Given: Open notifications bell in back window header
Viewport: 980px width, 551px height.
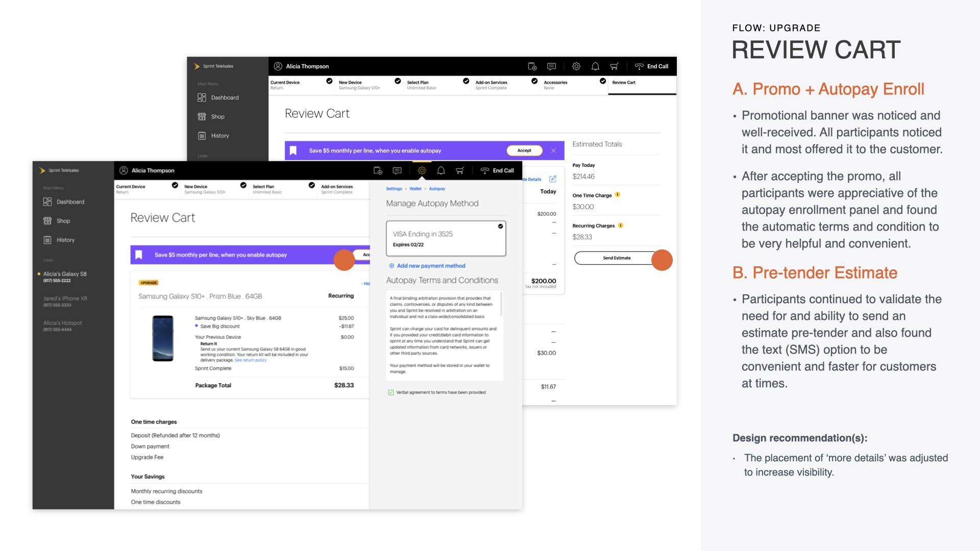Looking at the screenshot, I should coord(595,66).
